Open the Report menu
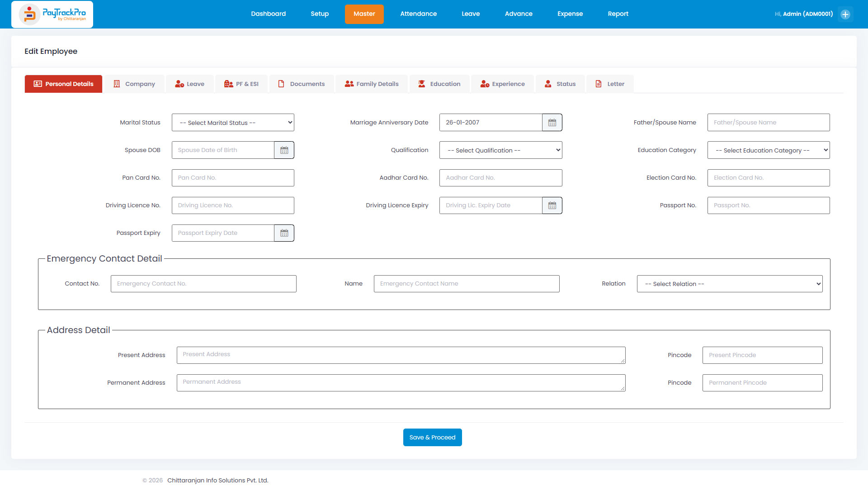 coord(618,14)
